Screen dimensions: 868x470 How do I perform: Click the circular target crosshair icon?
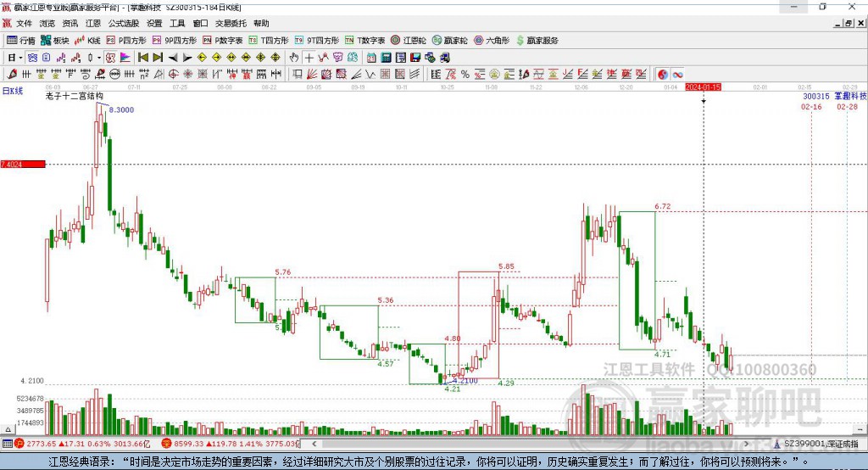(173, 75)
